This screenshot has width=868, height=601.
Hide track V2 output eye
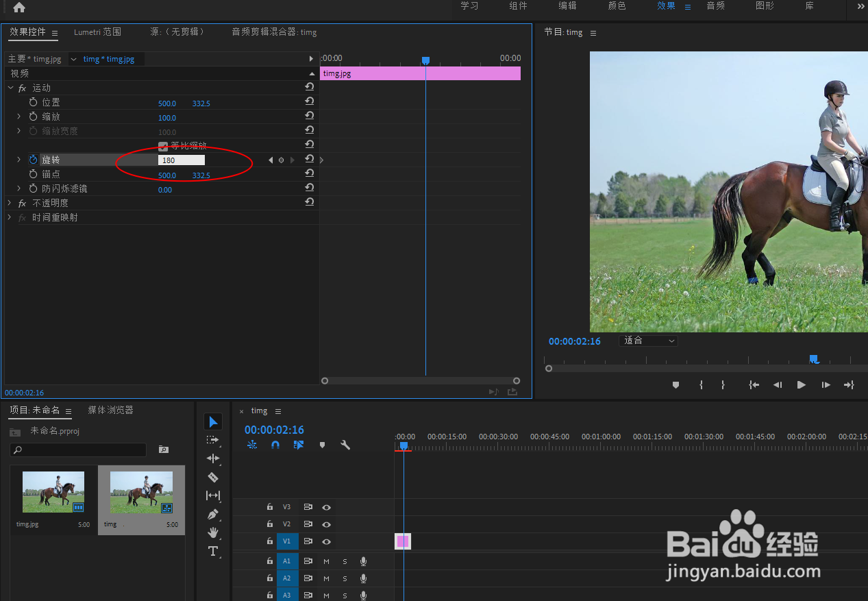point(327,524)
